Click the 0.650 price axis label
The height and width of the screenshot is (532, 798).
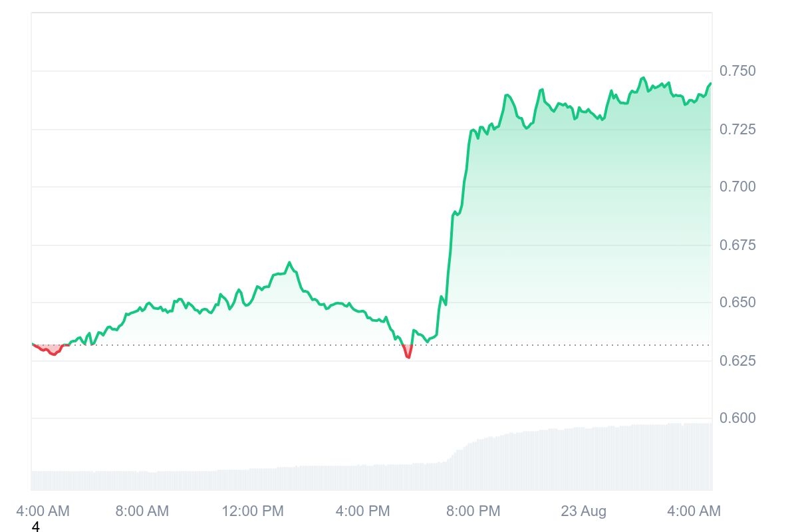(737, 303)
